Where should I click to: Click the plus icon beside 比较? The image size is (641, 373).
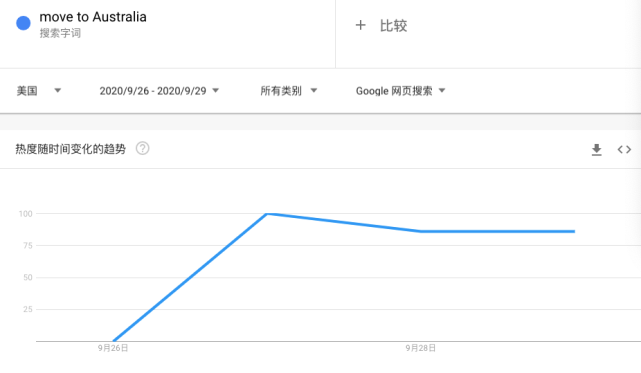[360, 25]
